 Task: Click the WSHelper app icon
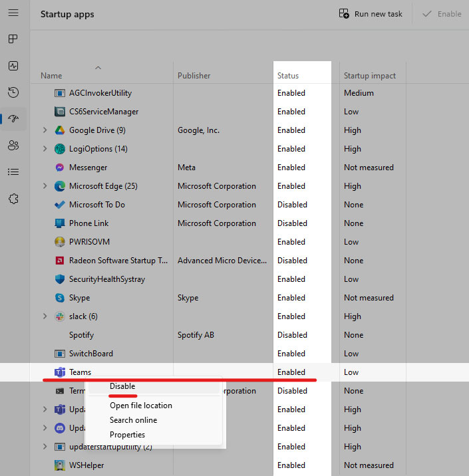tap(59, 465)
